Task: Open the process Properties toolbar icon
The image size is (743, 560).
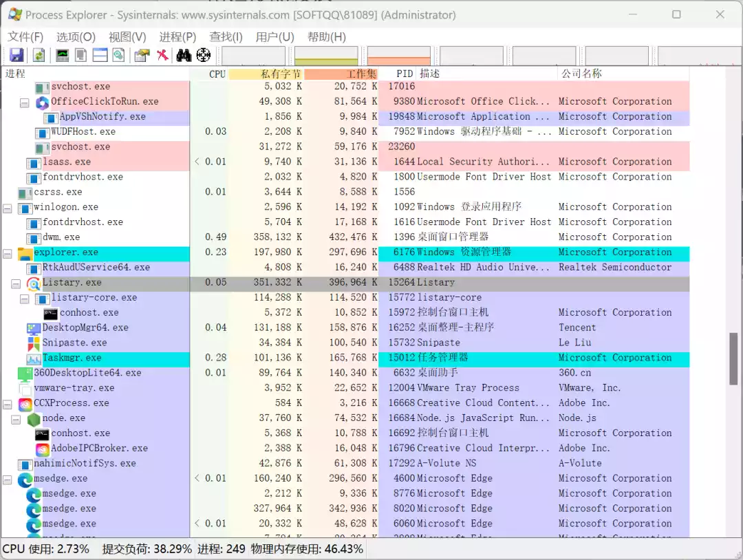Action: [x=142, y=56]
